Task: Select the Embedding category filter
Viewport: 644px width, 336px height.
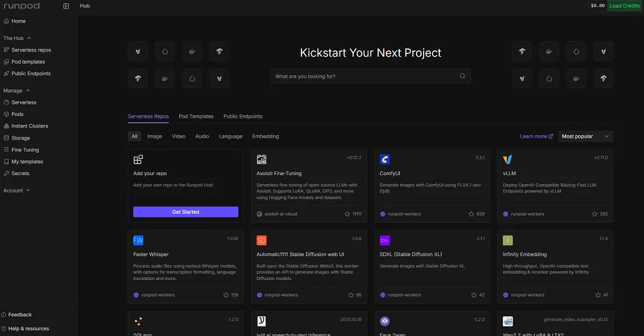Action: (x=265, y=136)
